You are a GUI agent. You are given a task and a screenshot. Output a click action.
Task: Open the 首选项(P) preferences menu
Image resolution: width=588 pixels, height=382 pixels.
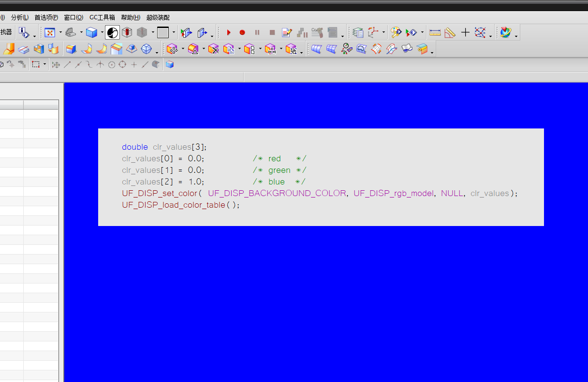46,17
